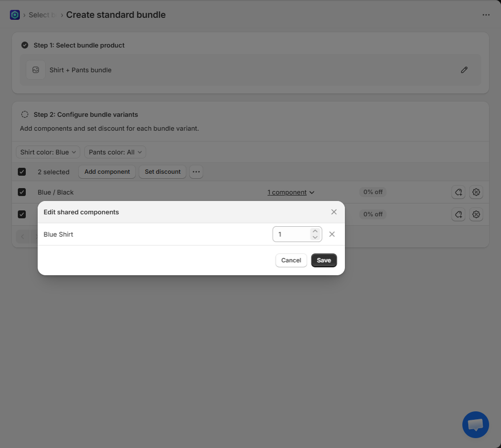This screenshot has height=448, width=501.
Task: Open discount settings icon on second variant row
Action: coord(476,214)
